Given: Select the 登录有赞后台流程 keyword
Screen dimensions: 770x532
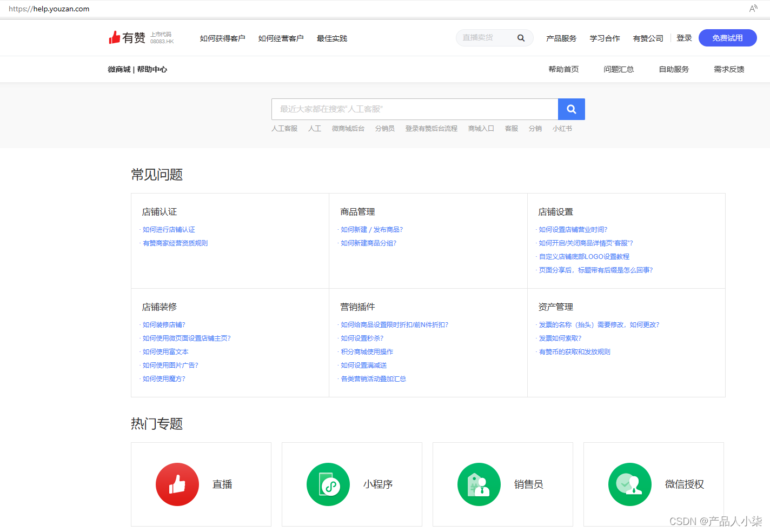Looking at the screenshot, I should pos(432,129).
